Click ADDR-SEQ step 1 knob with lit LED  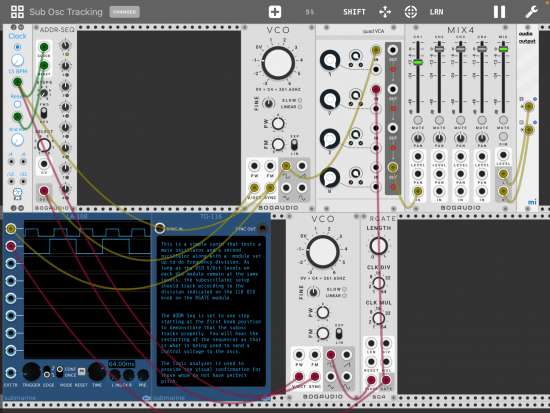pyautogui.click(x=65, y=45)
